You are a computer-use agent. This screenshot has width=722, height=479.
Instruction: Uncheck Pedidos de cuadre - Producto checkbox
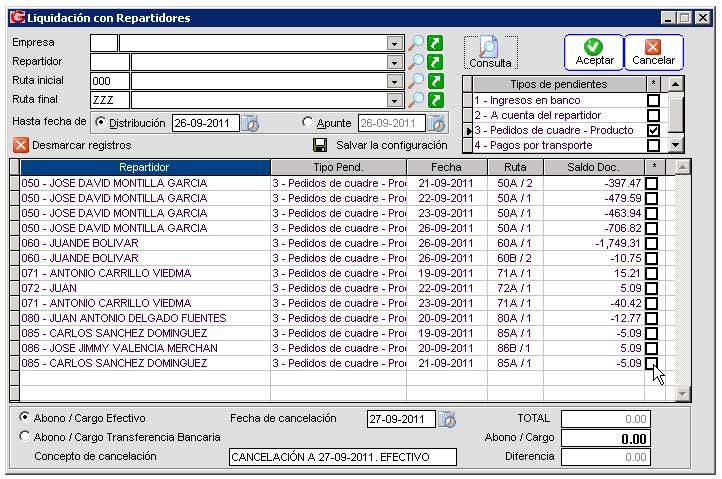653,130
